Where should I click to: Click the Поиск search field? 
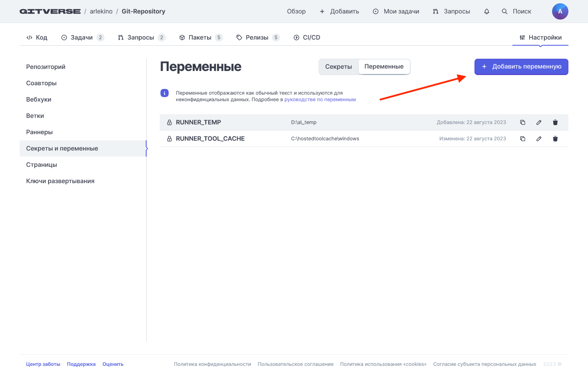(517, 11)
